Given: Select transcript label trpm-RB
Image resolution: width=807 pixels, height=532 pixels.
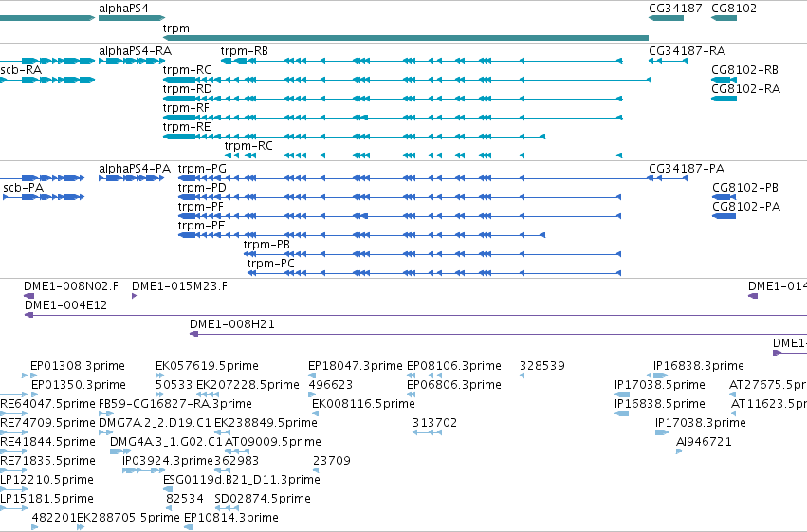Looking at the screenshot, I should point(245,51).
